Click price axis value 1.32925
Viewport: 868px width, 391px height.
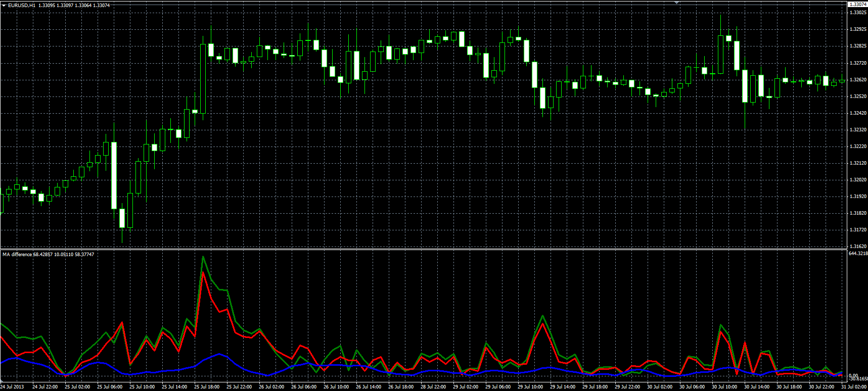click(858, 29)
